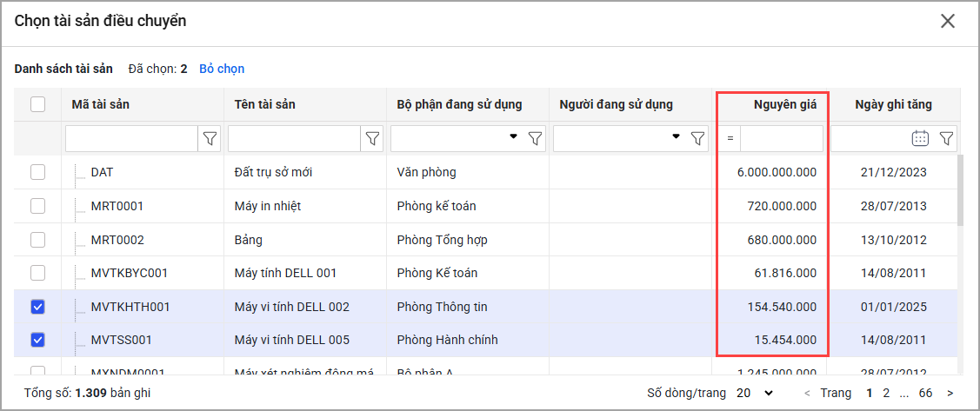Click the Bỏ chọn link
Viewport: 980px width, 411px height.
(x=222, y=69)
